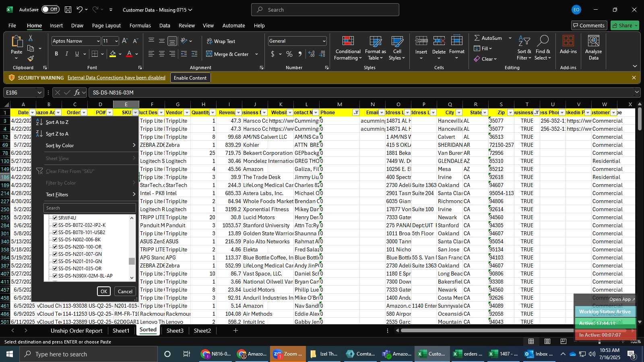Click the Cut scissors icon
The image size is (644, 362).
31,38
